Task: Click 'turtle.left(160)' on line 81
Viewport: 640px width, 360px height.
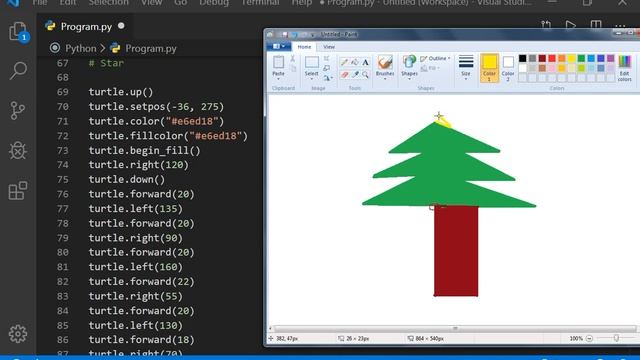Action: (x=136, y=267)
